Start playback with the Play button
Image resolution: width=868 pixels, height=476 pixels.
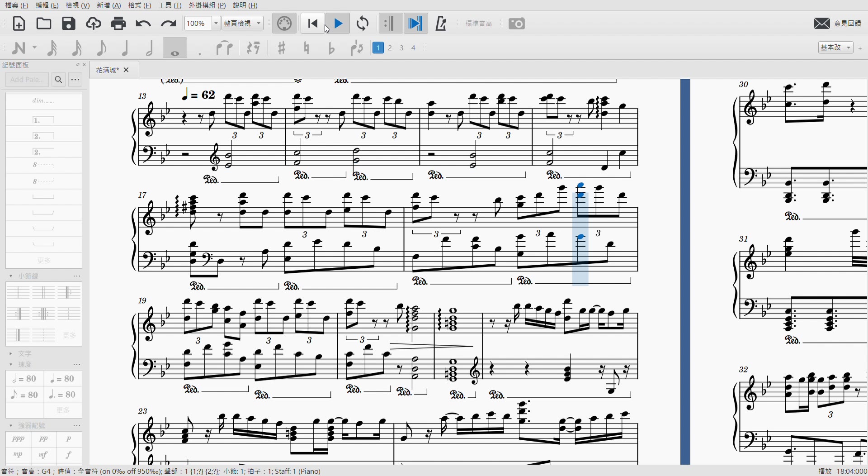click(338, 24)
